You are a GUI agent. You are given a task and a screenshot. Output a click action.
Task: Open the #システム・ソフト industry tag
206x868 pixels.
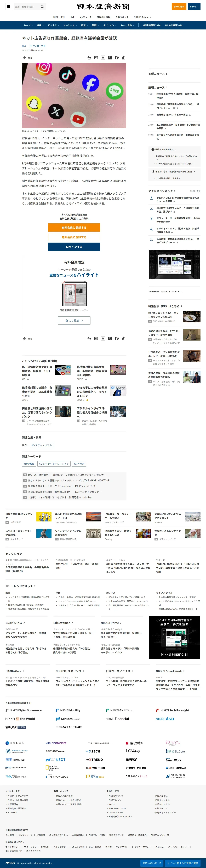tap(42, 445)
